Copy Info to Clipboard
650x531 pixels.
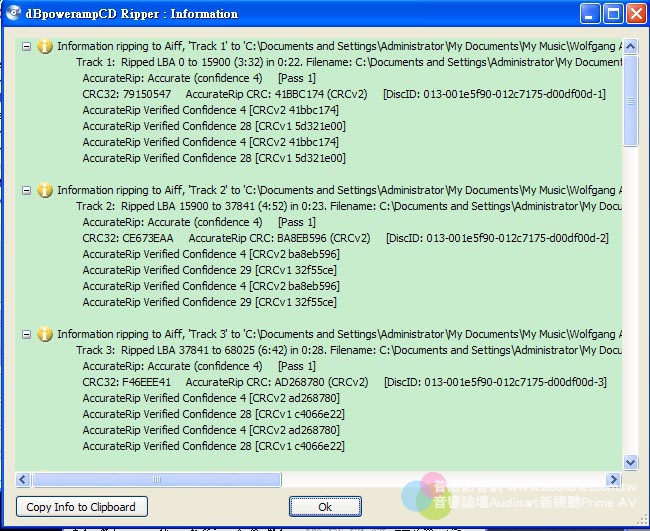click(82, 507)
